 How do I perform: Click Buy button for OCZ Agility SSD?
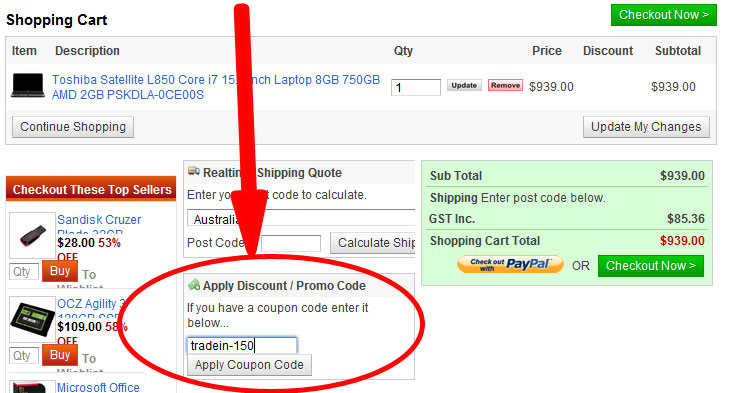[60, 355]
